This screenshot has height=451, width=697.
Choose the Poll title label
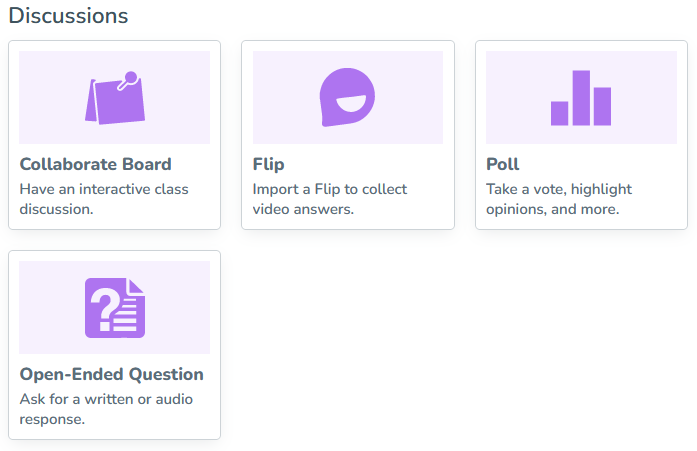tap(502, 165)
